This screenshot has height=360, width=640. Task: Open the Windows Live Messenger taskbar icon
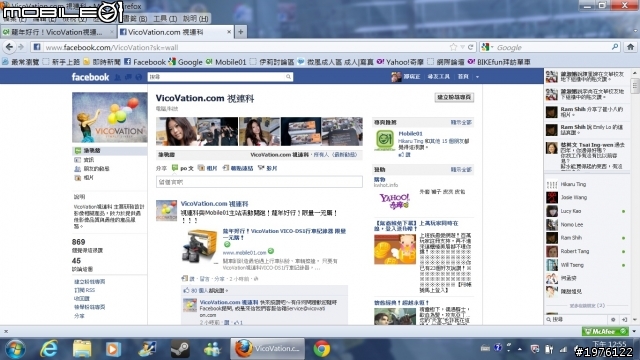click(x=212, y=349)
